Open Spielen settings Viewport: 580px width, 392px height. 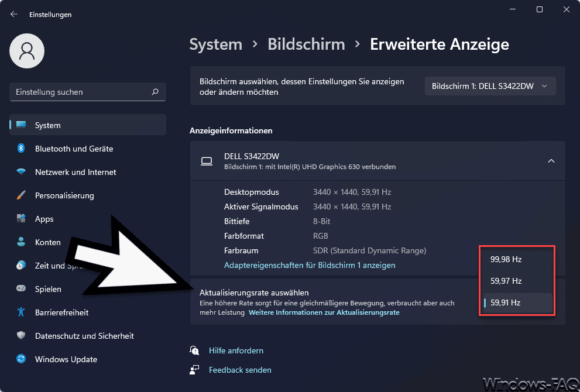coord(88,289)
